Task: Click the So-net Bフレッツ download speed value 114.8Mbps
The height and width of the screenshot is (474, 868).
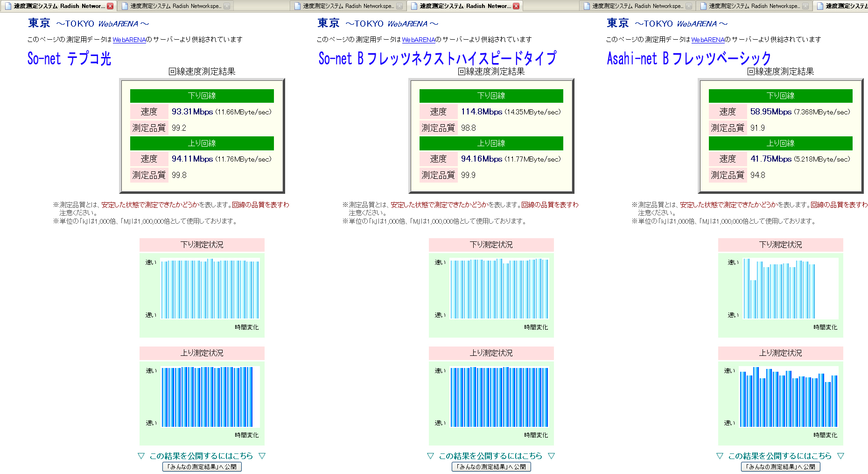Action: [x=482, y=112]
